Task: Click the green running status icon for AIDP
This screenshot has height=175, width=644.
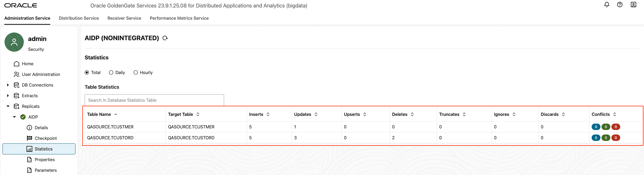Action: [23, 117]
